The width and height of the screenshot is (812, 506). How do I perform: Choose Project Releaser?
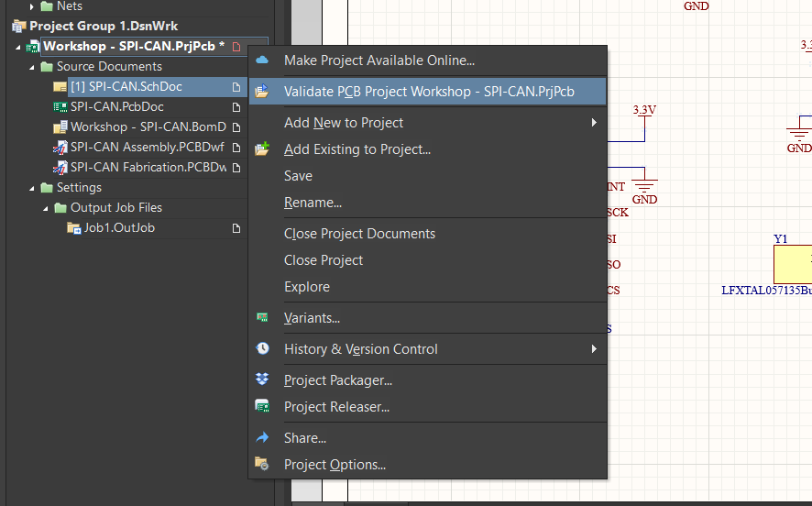[428, 407]
